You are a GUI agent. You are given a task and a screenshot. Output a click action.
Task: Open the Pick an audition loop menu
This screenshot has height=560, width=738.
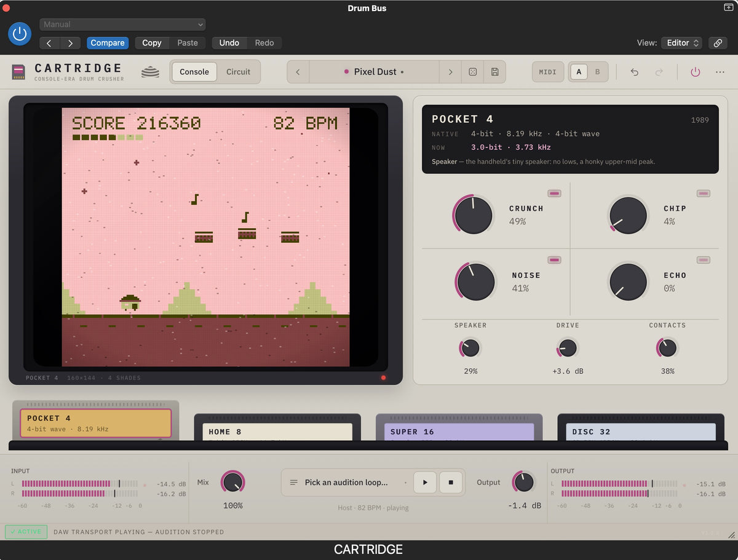point(346,483)
